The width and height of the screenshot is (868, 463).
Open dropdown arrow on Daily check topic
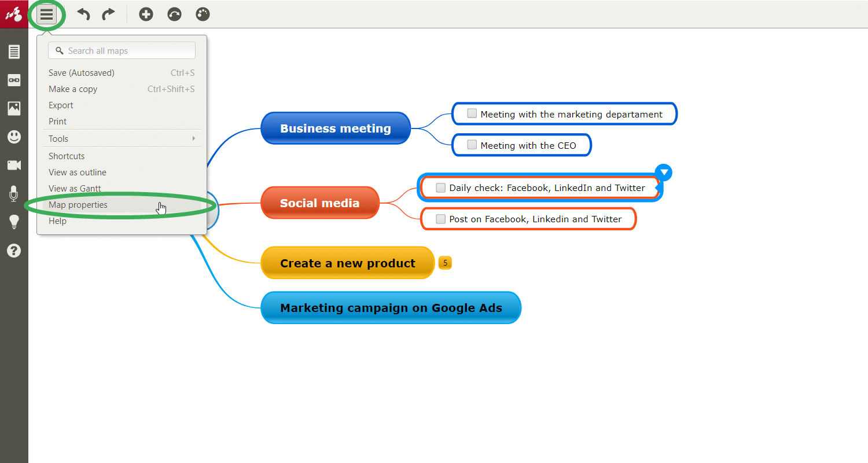click(x=664, y=172)
